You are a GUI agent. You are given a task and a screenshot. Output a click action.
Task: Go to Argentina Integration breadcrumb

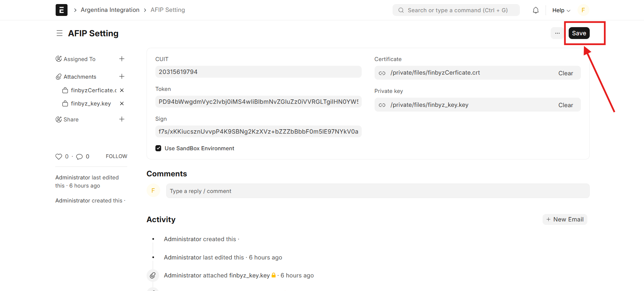pyautogui.click(x=110, y=10)
